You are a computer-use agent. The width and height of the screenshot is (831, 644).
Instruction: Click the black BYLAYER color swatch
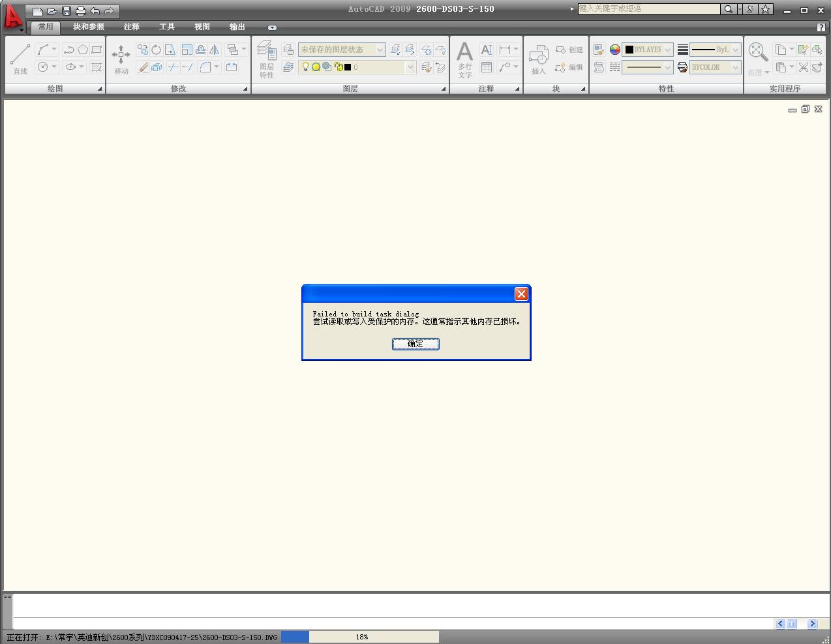click(x=629, y=50)
